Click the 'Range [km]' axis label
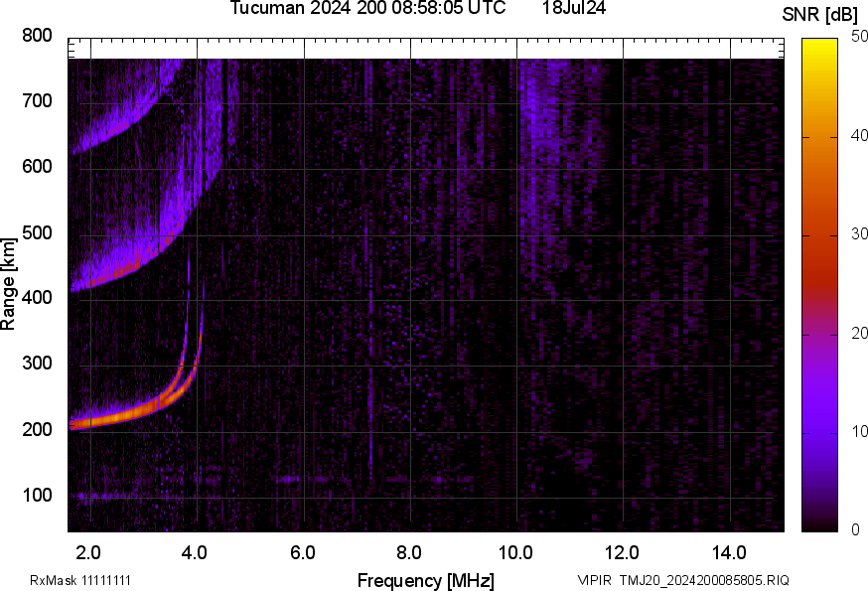 coord(8,285)
